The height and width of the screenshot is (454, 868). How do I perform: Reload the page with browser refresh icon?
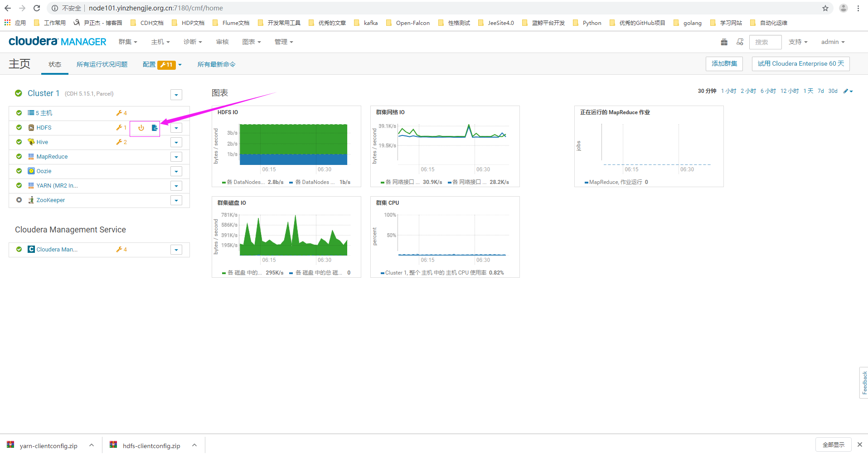(x=37, y=8)
